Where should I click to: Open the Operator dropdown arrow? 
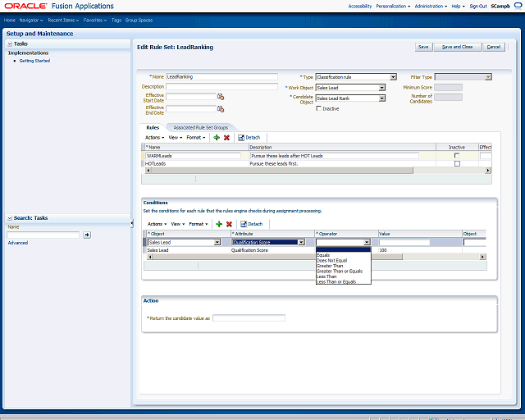pyautogui.click(x=367, y=242)
